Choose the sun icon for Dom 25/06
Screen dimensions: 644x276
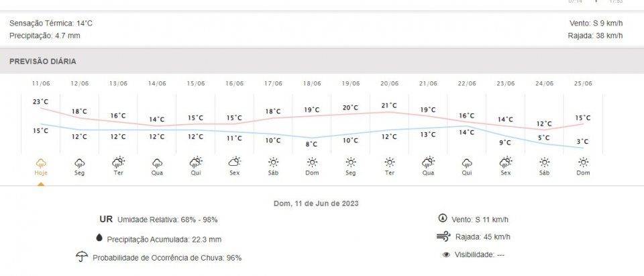[583, 162]
